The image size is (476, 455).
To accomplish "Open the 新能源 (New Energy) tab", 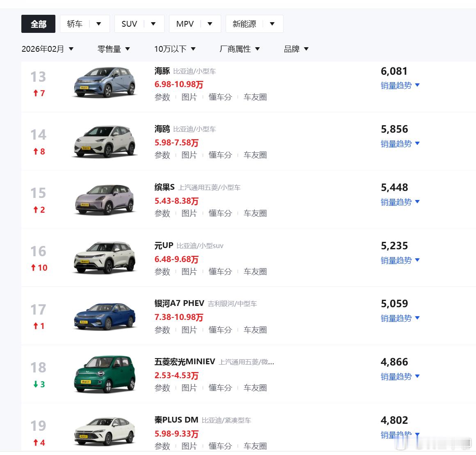I will pyautogui.click(x=244, y=24).
